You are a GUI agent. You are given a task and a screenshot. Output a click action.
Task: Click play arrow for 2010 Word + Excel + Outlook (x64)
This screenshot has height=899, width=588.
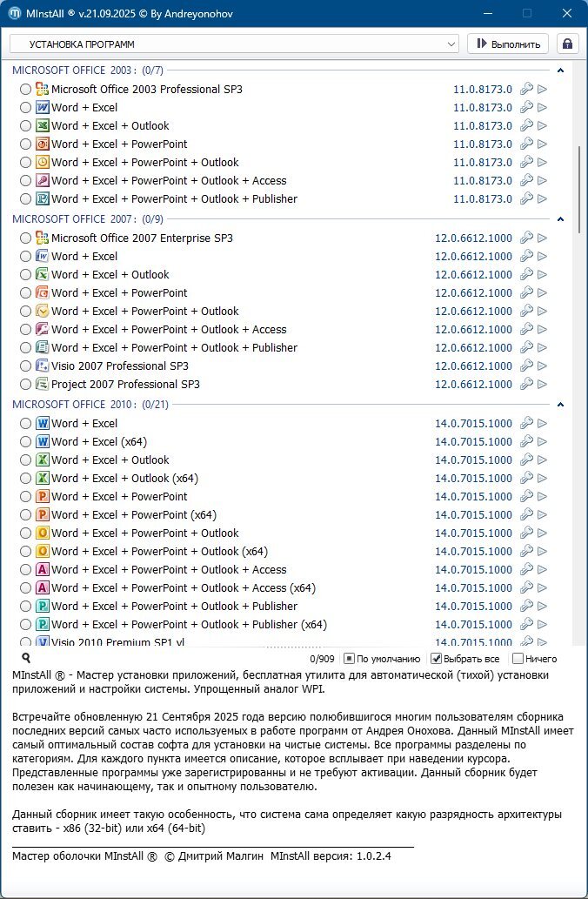tap(542, 478)
